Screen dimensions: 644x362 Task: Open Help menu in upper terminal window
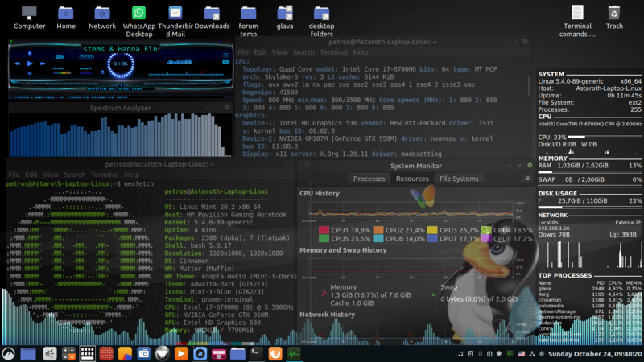[360, 52]
